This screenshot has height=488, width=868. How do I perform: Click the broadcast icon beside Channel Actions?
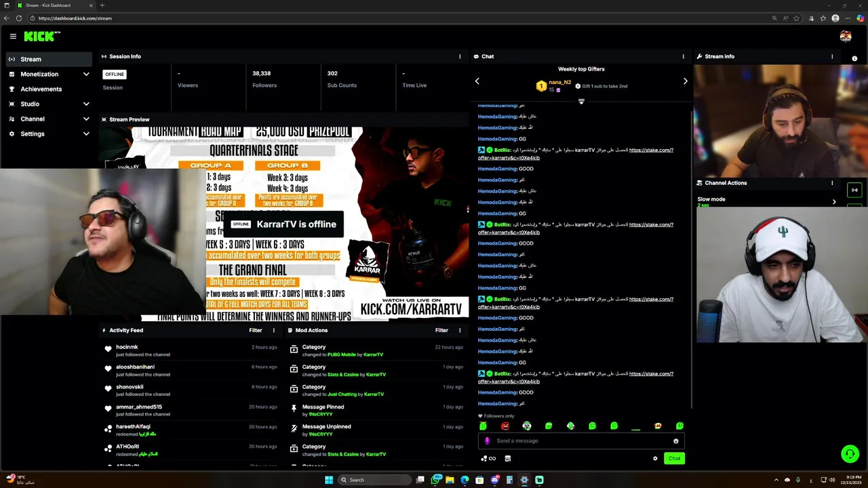pos(854,190)
